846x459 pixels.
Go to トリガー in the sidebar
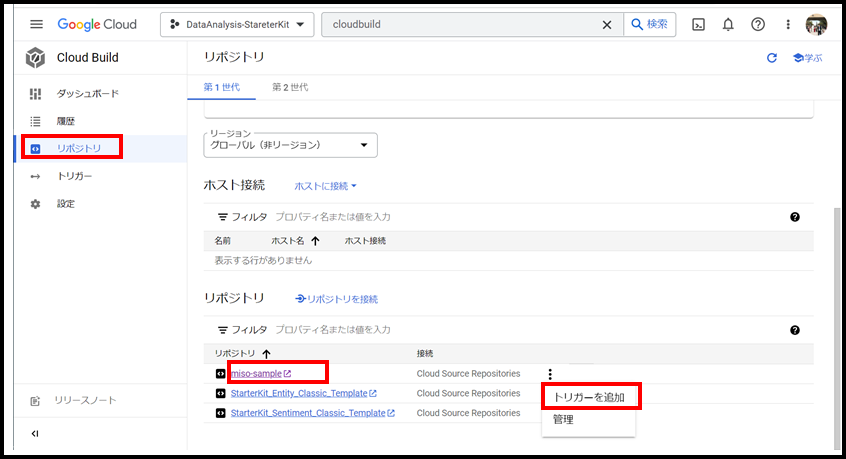(x=74, y=176)
